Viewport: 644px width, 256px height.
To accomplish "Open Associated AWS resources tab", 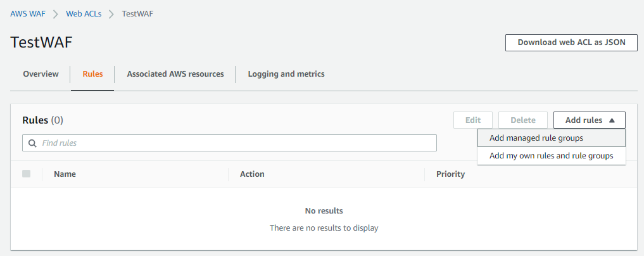I will tap(175, 74).
